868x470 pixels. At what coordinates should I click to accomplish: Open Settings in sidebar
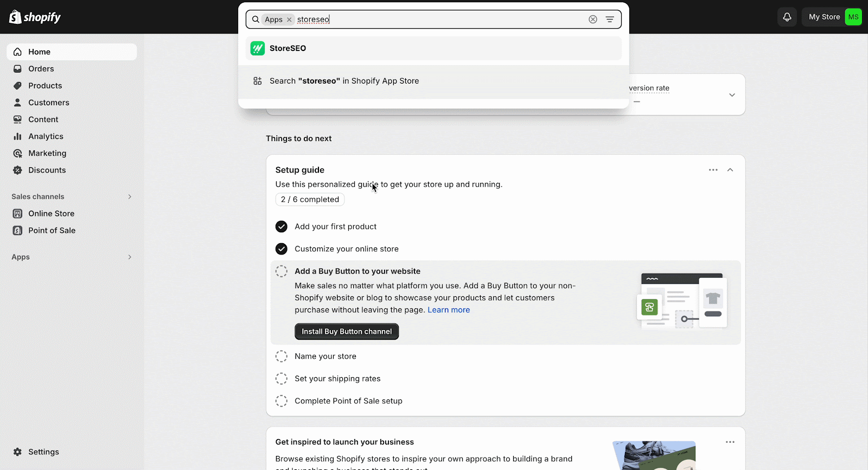tap(72, 452)
